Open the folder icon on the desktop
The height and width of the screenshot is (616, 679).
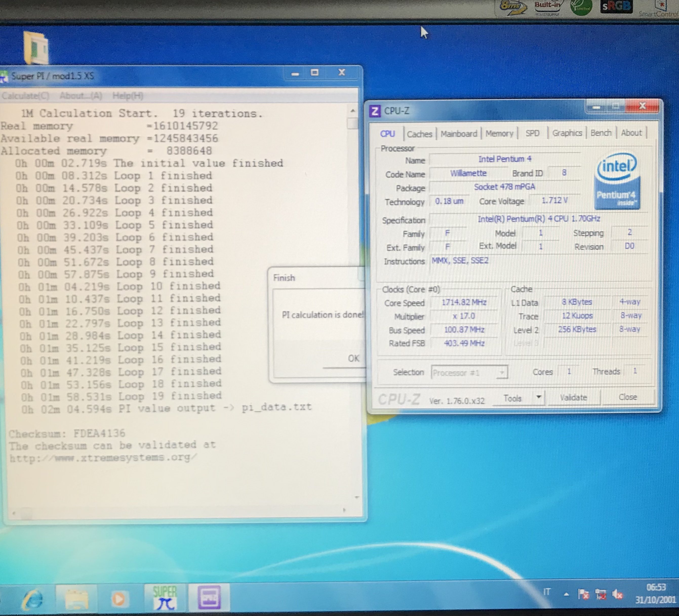36,48
